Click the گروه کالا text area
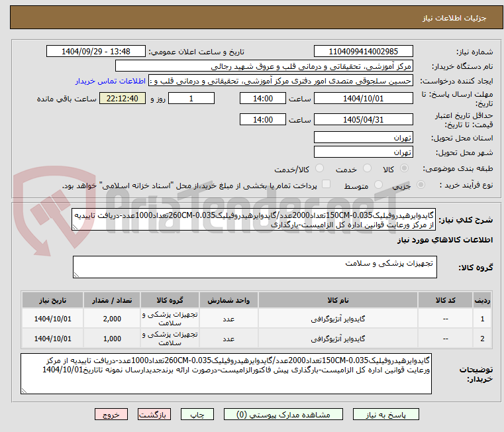Image resolution: width=504 pixels, height=432 pixels. pyautogui.click(x=255, y=267)
